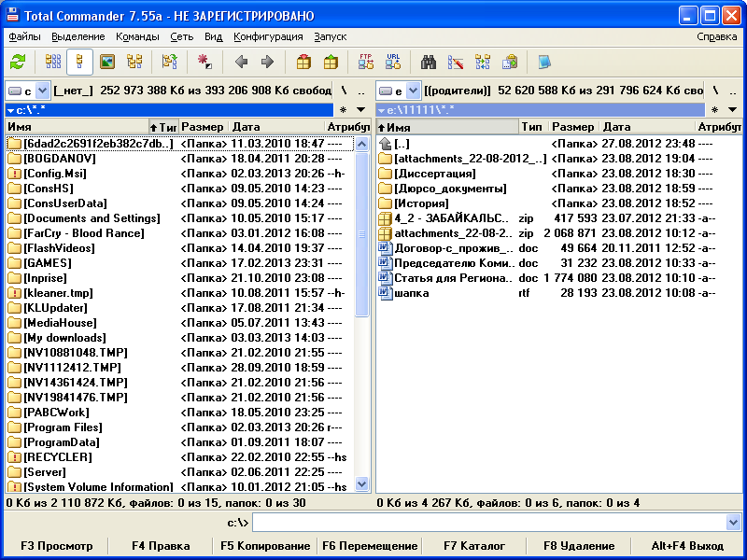Click F6 Перемещение button
This screenshot has width=747, height=560.
[x=370, y=546]
